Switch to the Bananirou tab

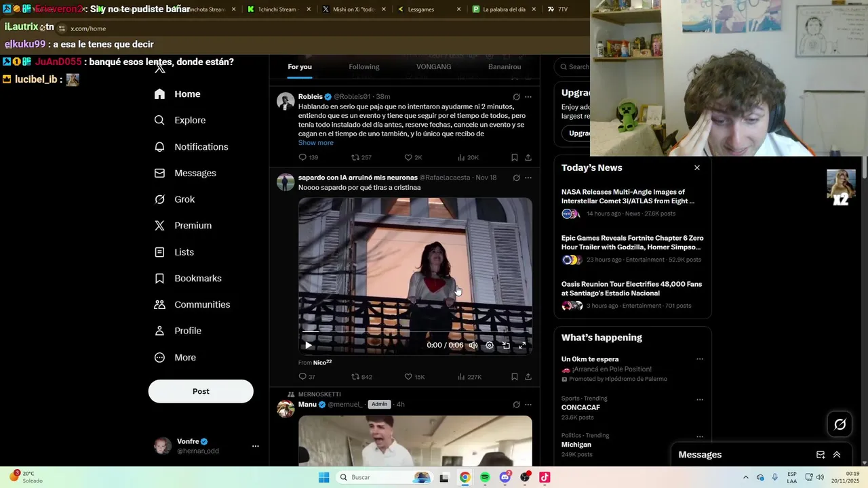click(x=505, y=66)
